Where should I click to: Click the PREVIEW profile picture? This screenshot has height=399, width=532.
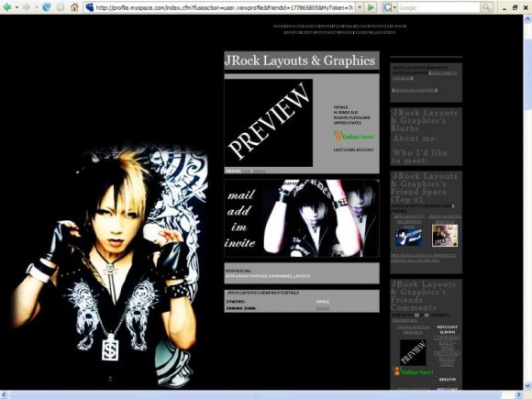tap(269, 123)
